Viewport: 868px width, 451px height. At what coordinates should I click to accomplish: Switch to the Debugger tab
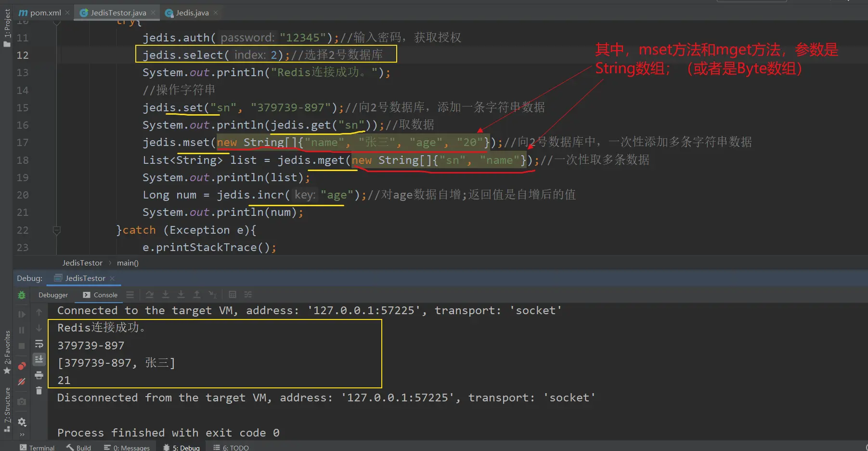coord(53,295)
